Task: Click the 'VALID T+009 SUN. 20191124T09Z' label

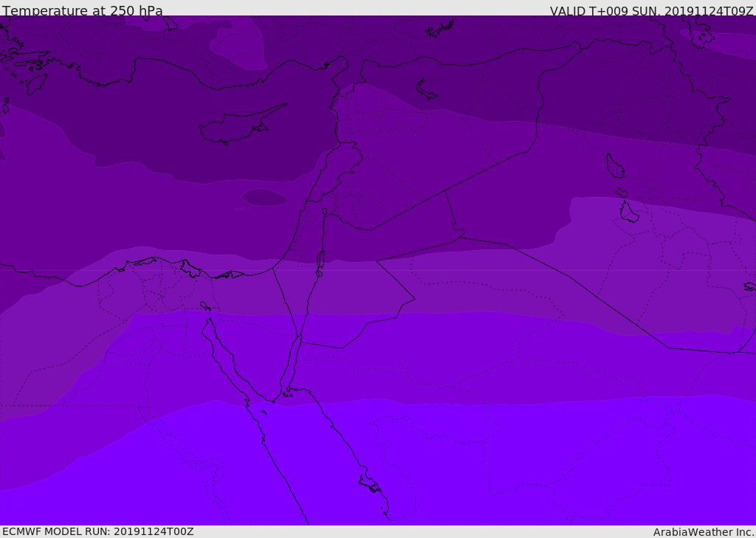Action: coord(651,11)
